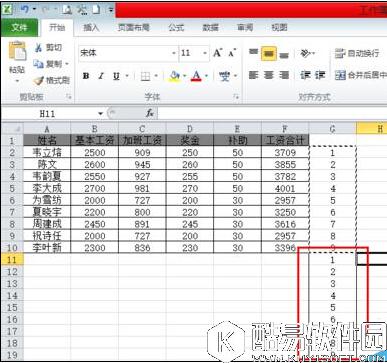Viewport: 387px width, 363px height.
Task: Increase font size with large A icon
Action: pos(217,53)
